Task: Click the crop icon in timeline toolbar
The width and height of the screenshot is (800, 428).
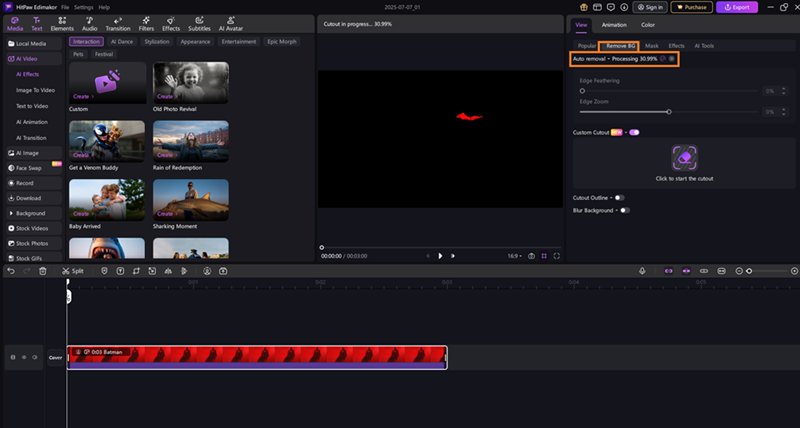Action: (136, 271)
